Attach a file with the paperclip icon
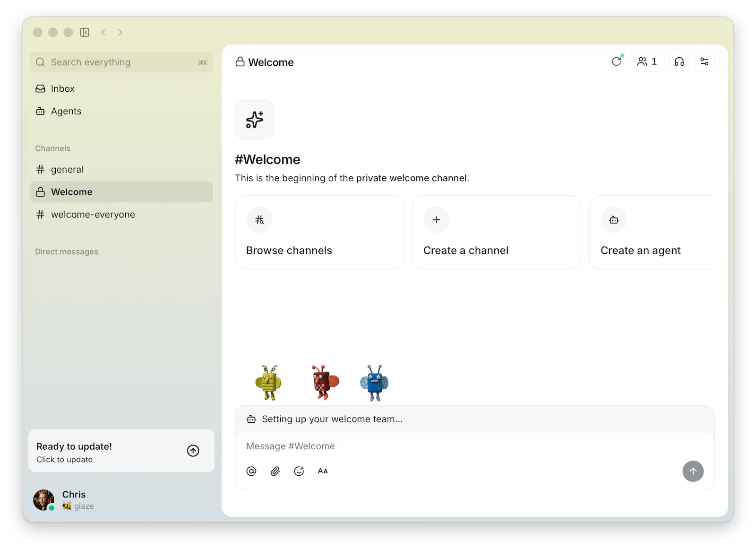 tap(275, 471)
